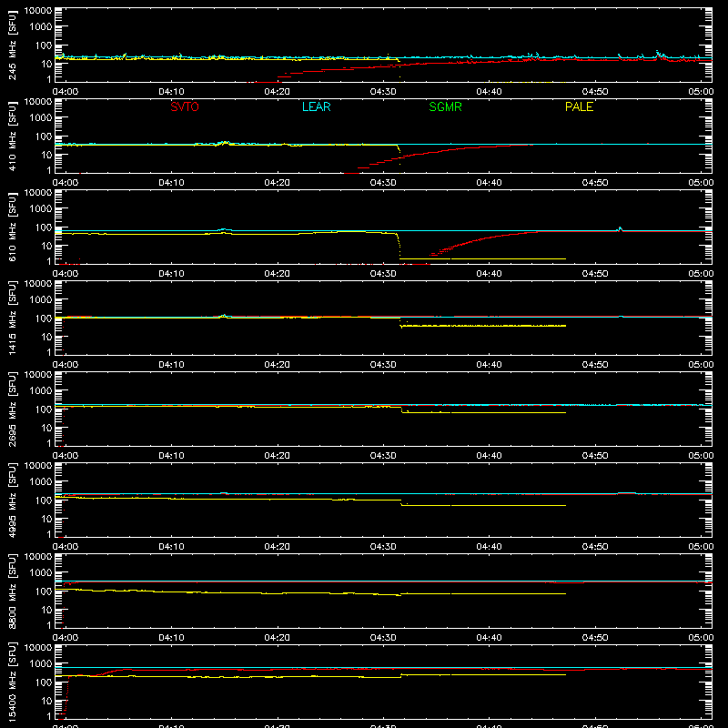The height and width of the screenshot is (728, 728).
Task: Select the 1415 MHz [SFU] axis title
Action: (12, 318)
